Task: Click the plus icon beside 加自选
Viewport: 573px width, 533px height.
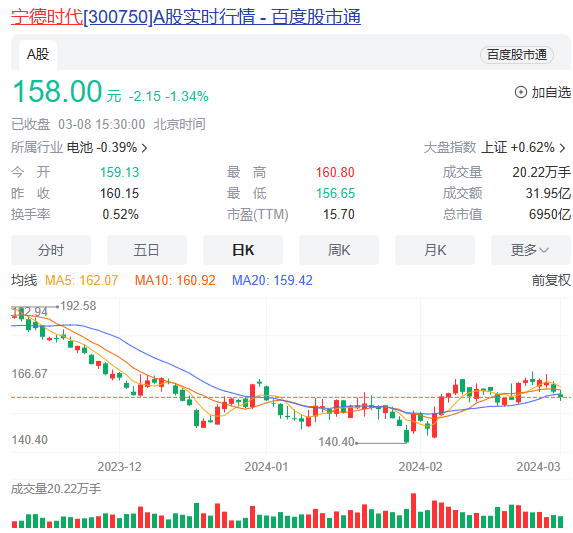Action: click(520, 92)
